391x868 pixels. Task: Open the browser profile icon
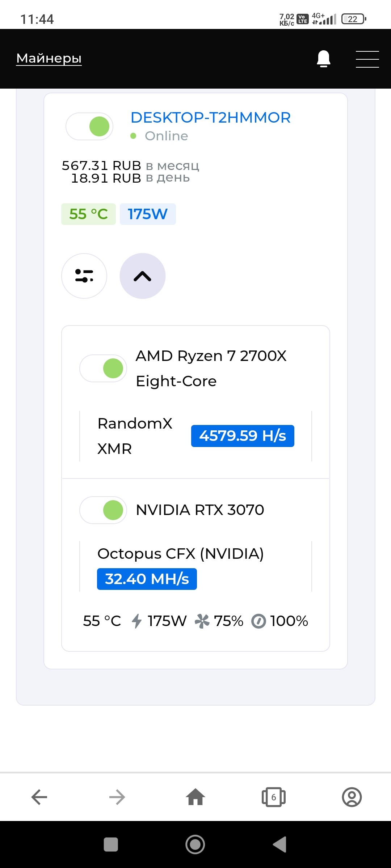352,797
